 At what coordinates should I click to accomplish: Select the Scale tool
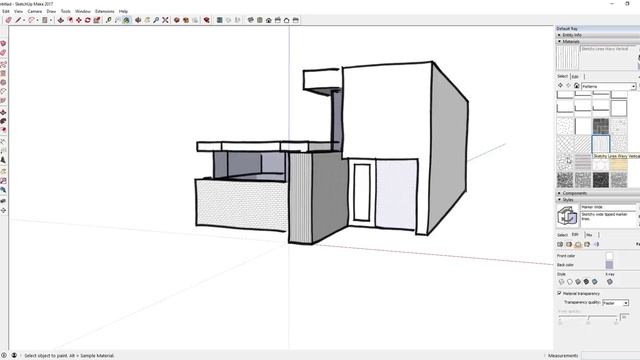97,20
